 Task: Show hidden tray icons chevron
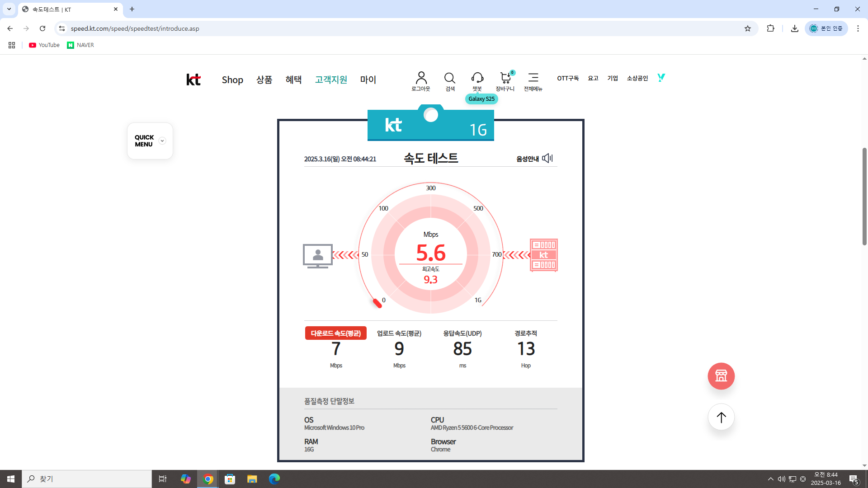[x=771, y=479]
